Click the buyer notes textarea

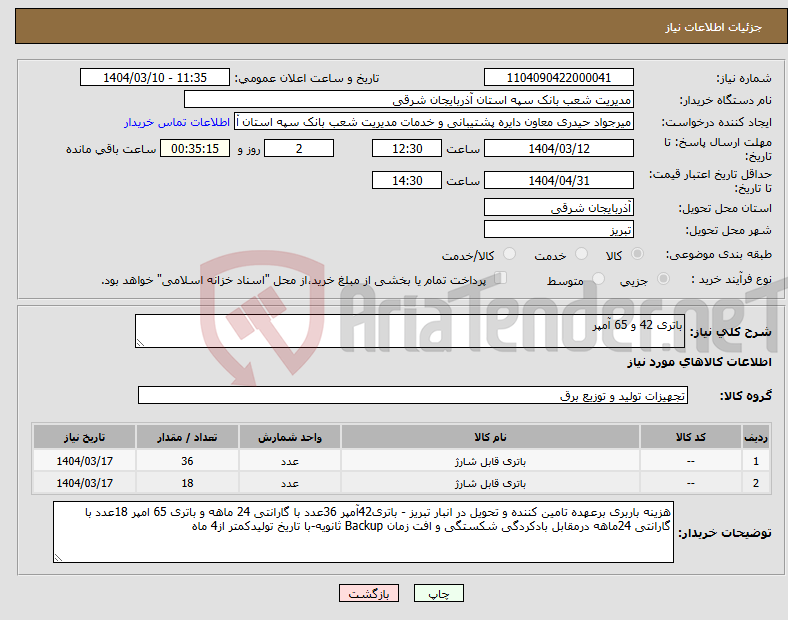pyautogui.click(x=363, y=532)
